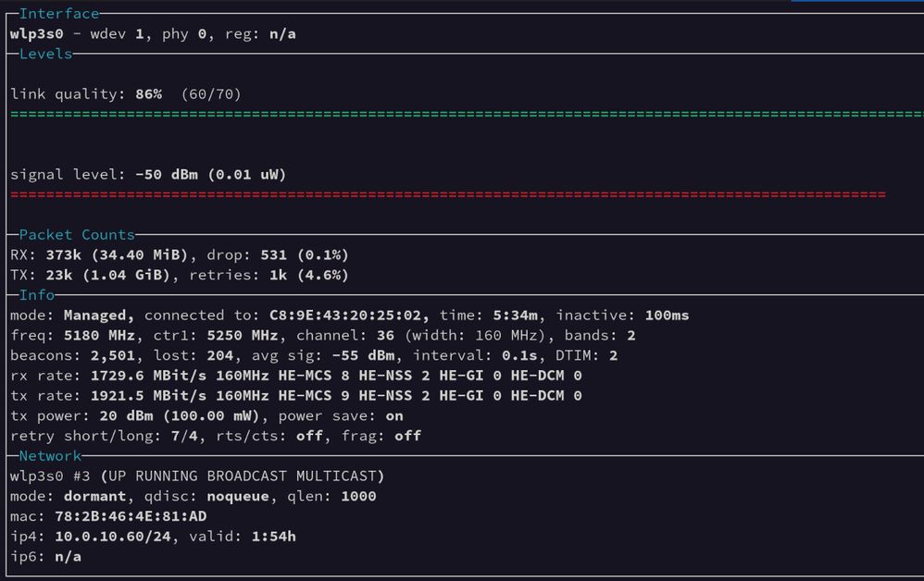
Task: Click the Levels section header
Action: [x=45, y=54]
